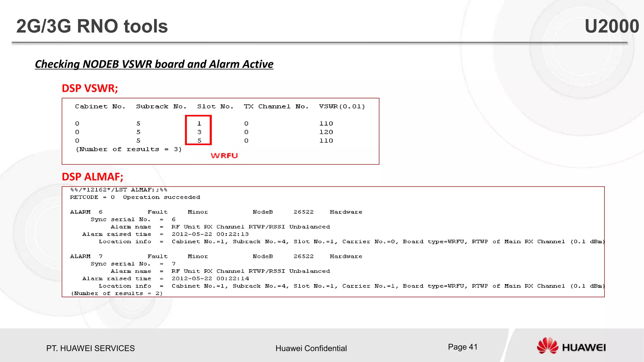Select slot number 5 in the Slot No. column
Screen dimensions: 644x362
tap(199, 140)
